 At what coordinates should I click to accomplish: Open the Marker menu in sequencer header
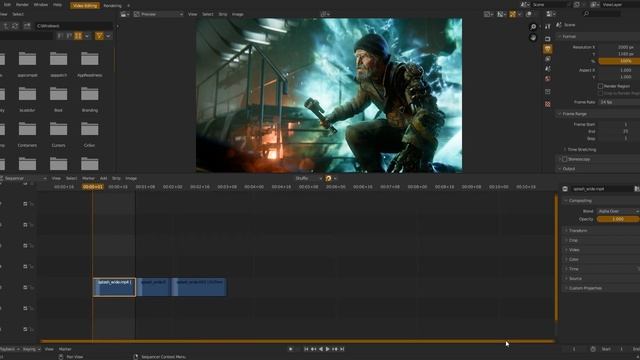pos(88,178)
